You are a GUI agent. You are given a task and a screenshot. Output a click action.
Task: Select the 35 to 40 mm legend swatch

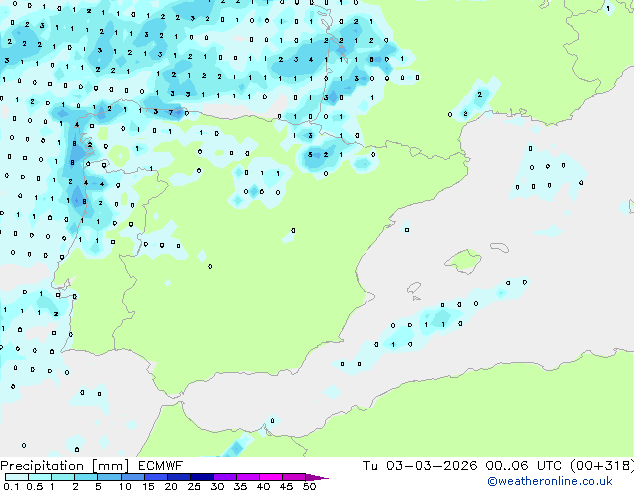pyautogui.click(x=248, y=477)
